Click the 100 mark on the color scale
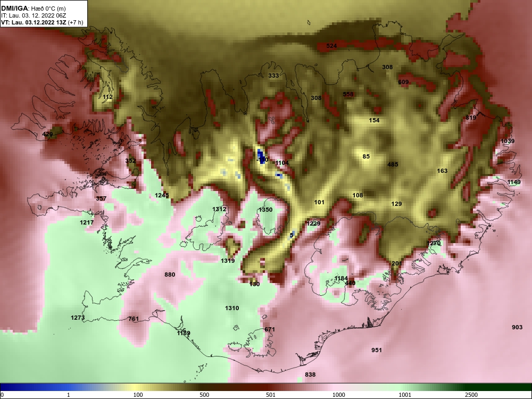Image resolution: width=532 pixels, height=399 pixels. click(138, 395)
